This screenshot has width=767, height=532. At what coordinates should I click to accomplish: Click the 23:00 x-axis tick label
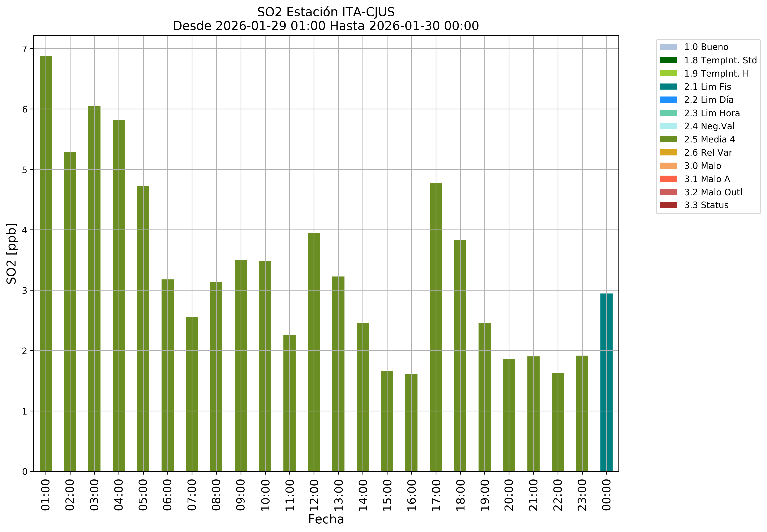pos(582,495)
